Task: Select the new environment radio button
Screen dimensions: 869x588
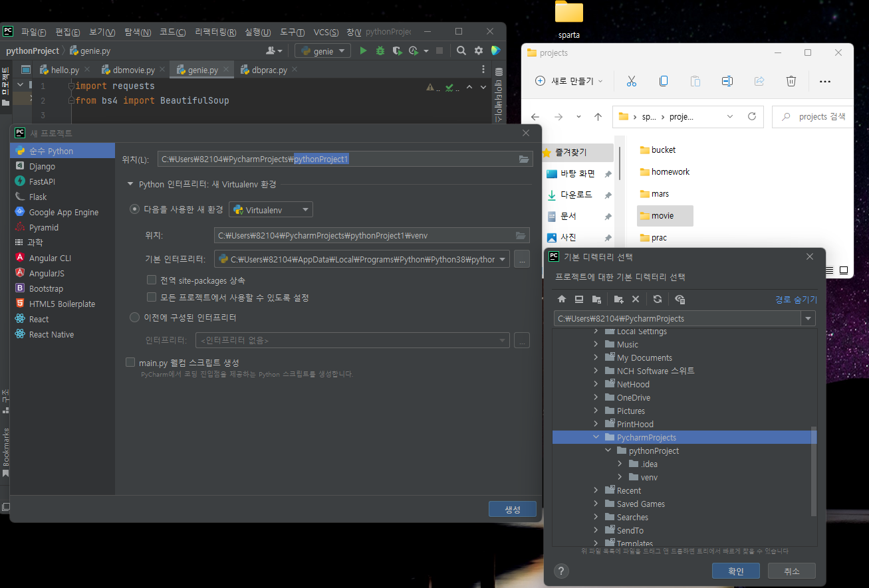Action: (134, 209)
